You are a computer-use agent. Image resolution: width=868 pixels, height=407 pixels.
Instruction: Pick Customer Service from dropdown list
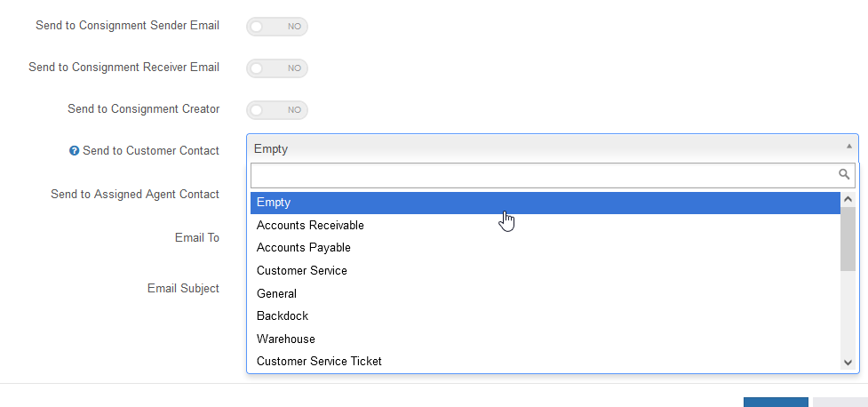[x=545, y=271]
